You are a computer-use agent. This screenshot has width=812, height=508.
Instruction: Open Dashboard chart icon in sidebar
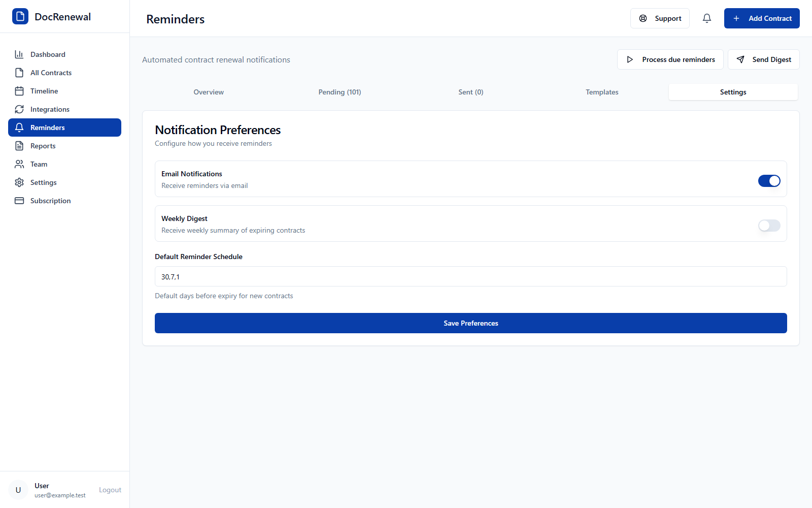click(19, 54)
